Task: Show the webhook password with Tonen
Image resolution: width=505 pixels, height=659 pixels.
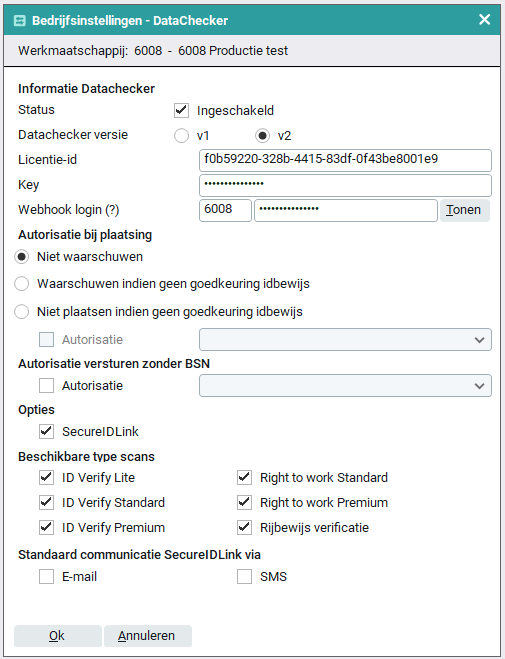Action: 465,210
